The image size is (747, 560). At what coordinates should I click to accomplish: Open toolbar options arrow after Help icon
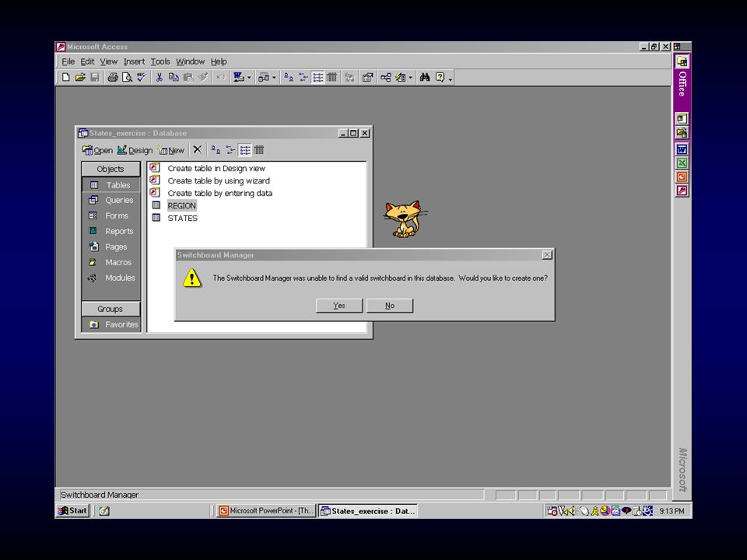point(451,78)
